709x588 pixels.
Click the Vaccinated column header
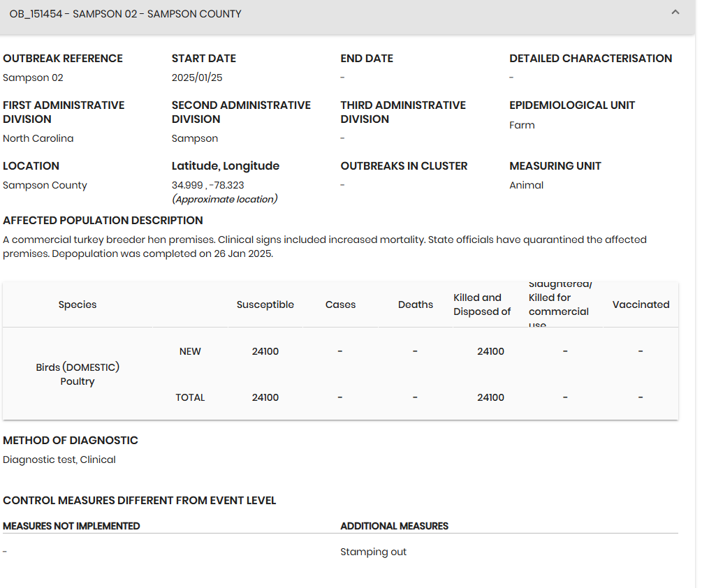pyautogui.click(x=641, y=304)
